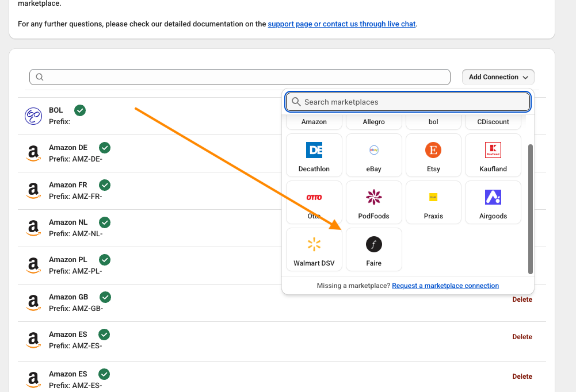Select the bol tile in marketplace list
Image resolution: width=576 pixels, height=392 pixels.
(433, 122)
